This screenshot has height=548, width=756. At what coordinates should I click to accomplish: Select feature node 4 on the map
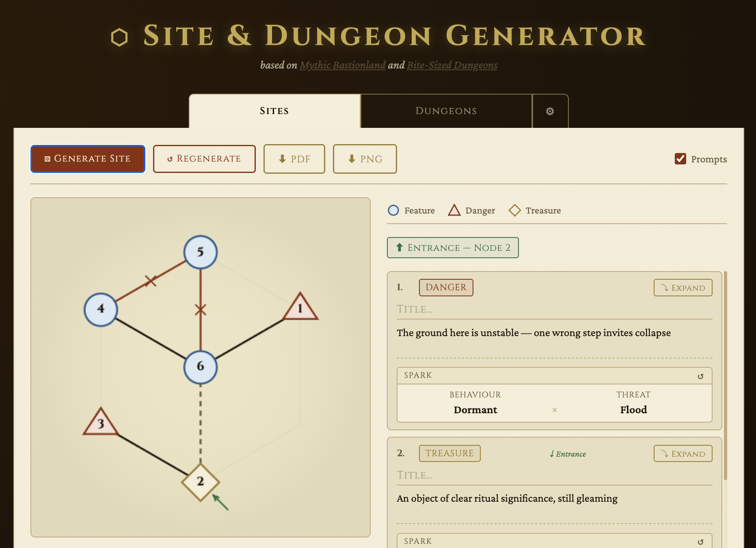tap(101, 310)
